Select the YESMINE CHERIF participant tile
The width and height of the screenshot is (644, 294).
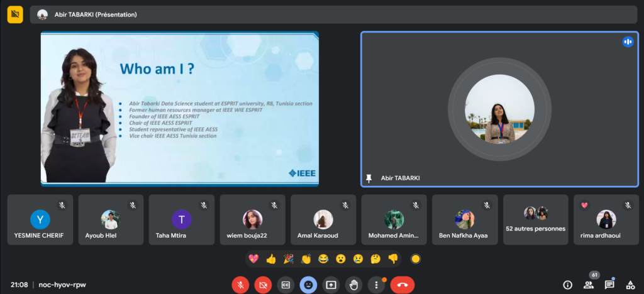[40, 220]
